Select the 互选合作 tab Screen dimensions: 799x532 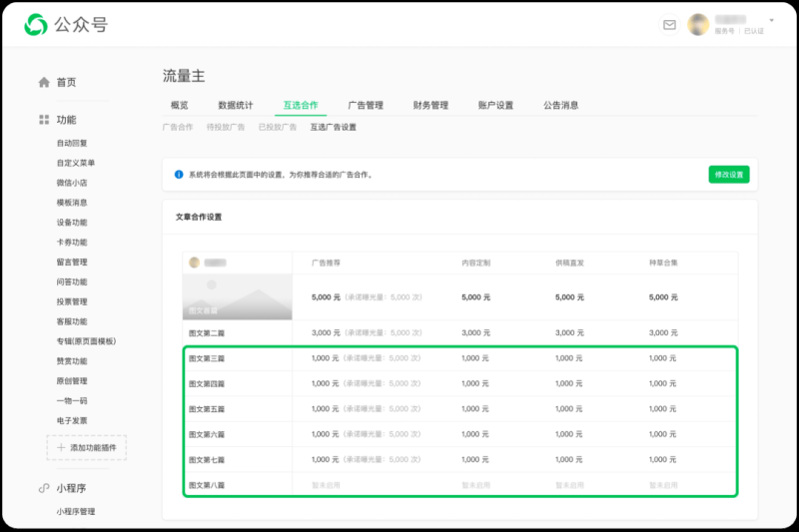(x=301, y=106)
